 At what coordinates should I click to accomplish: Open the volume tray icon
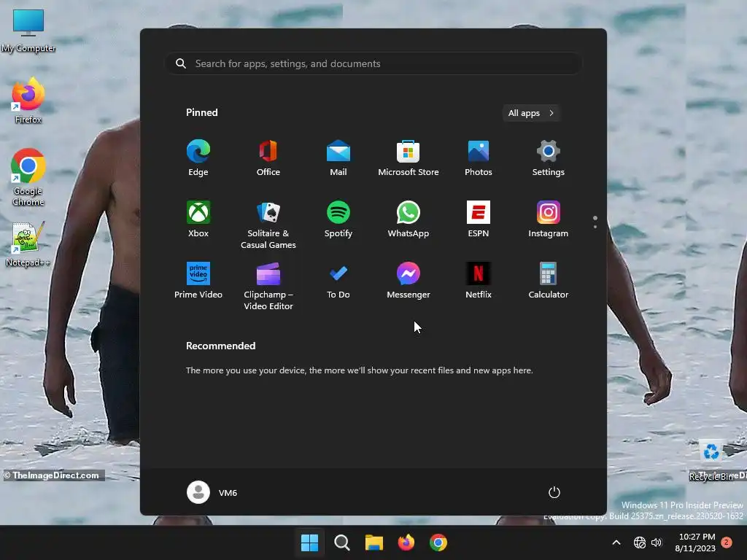657,542
